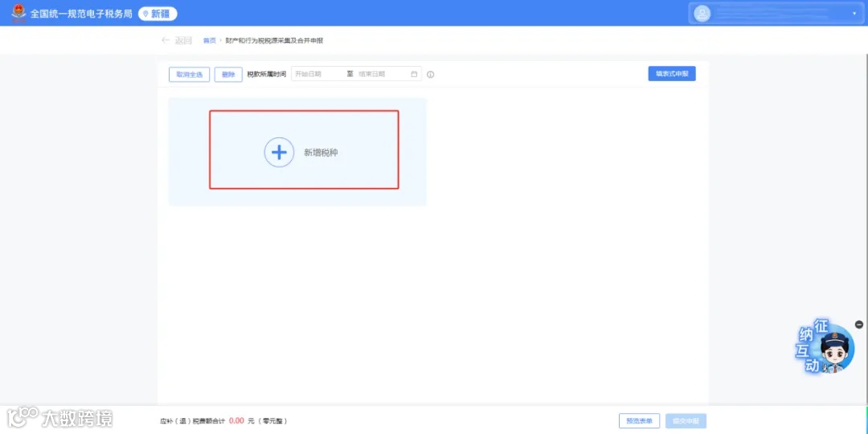Click the 填表式申报 button
868x434 pixels.
(672, 74)
